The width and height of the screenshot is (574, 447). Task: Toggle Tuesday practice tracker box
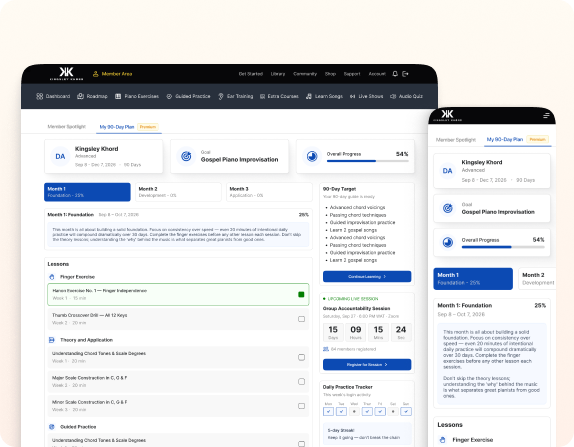click(x=341, y=411)
